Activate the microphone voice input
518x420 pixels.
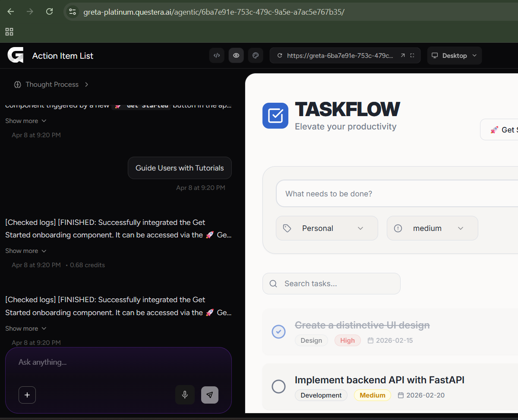(x=185, y=395)
